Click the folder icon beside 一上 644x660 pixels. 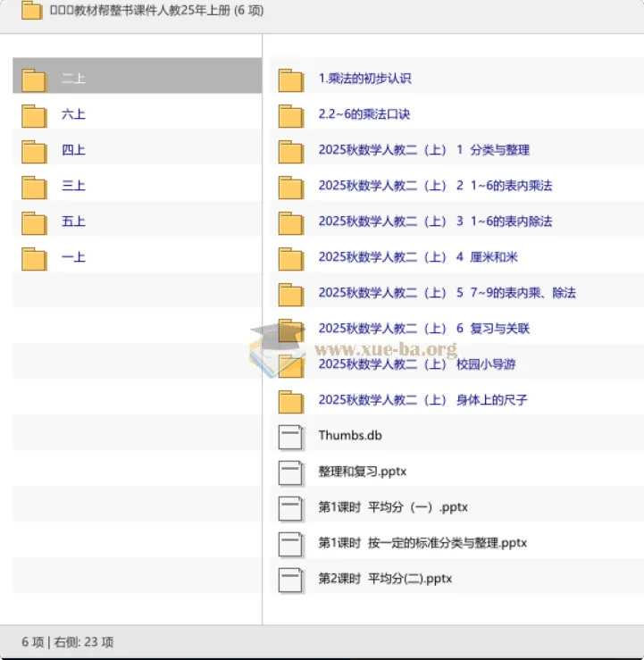click(34, 259)
